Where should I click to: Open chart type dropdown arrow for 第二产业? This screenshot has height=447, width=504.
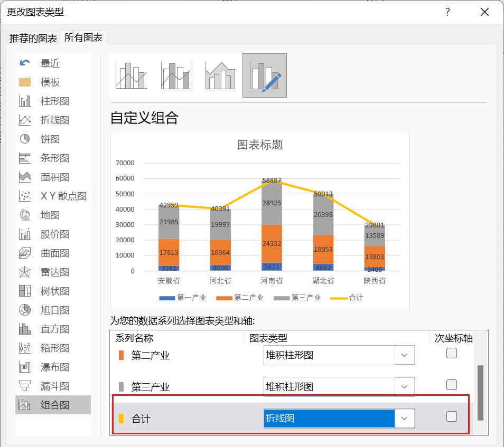pos(404,355)
